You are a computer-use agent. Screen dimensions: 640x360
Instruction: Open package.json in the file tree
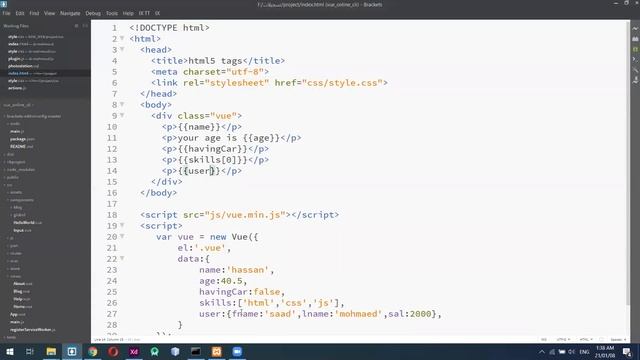tap(22, 139)
